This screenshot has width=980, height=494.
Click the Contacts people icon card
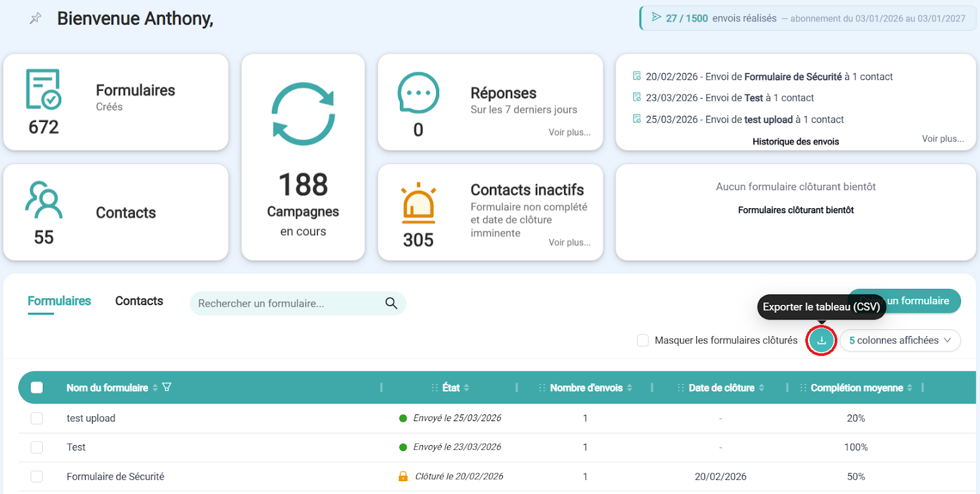pos(43,200)
